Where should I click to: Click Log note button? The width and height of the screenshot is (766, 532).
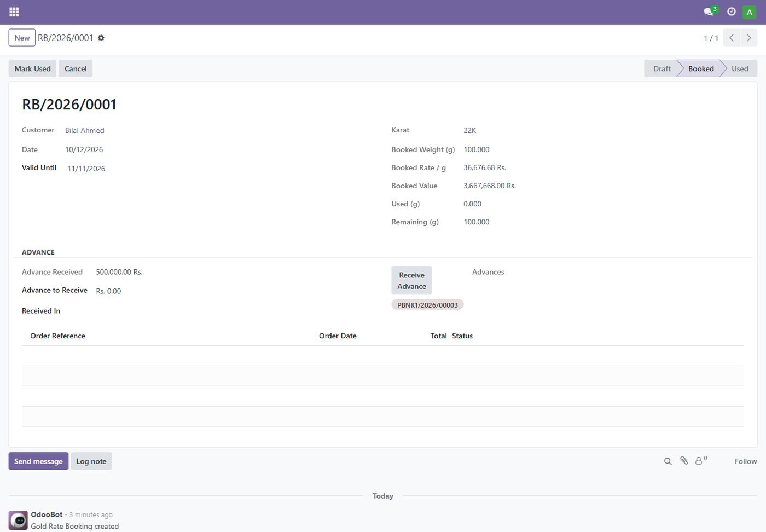pyautogui.click(x=91, y=461)
